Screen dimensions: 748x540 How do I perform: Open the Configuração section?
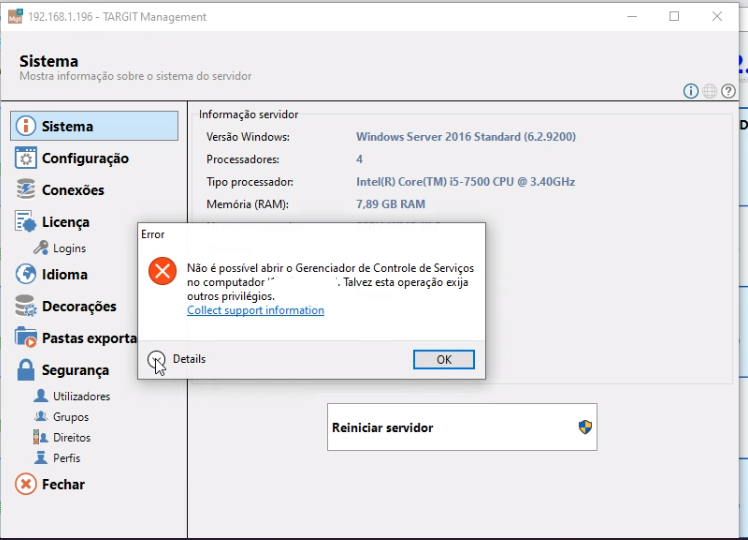click(x=85, y=158)
